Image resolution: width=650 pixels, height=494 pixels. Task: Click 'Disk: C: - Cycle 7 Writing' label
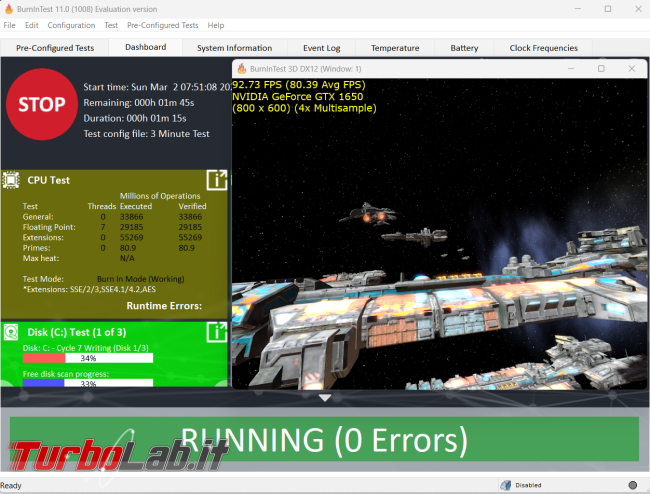[85, 348]
